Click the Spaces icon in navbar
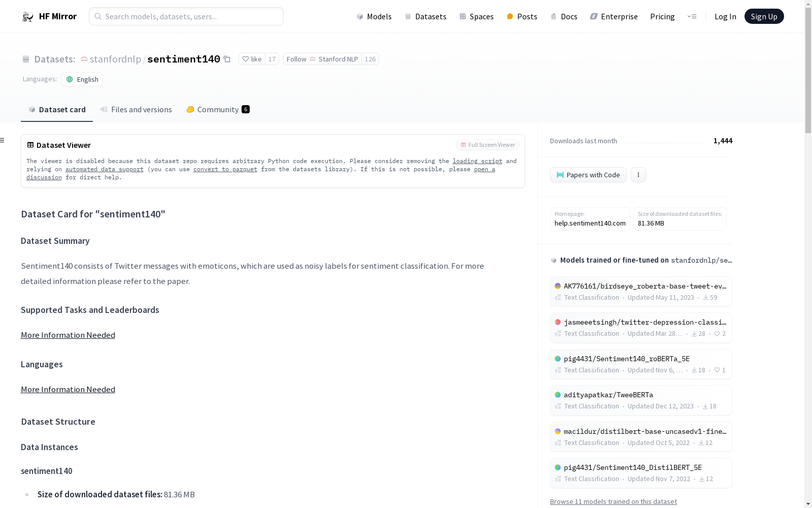Viewport: 812px width, 508px height. tap(463, 17)
